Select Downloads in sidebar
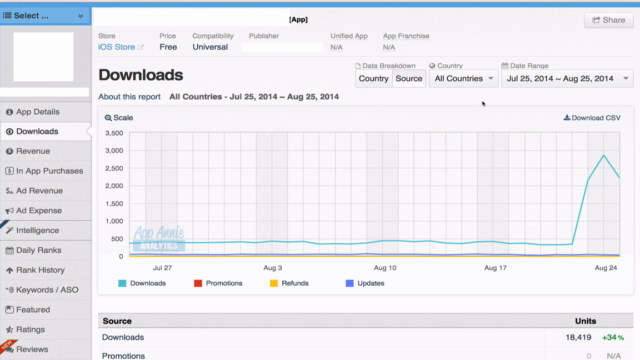 click(x=46, y=131)
